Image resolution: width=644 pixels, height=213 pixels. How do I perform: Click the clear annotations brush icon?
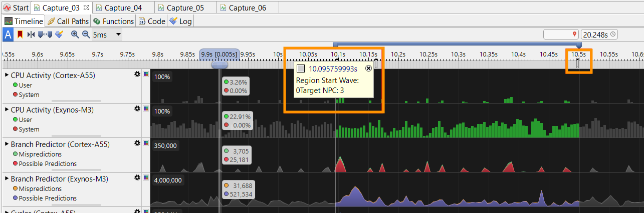pyautogui.click(x=60, y=34)
